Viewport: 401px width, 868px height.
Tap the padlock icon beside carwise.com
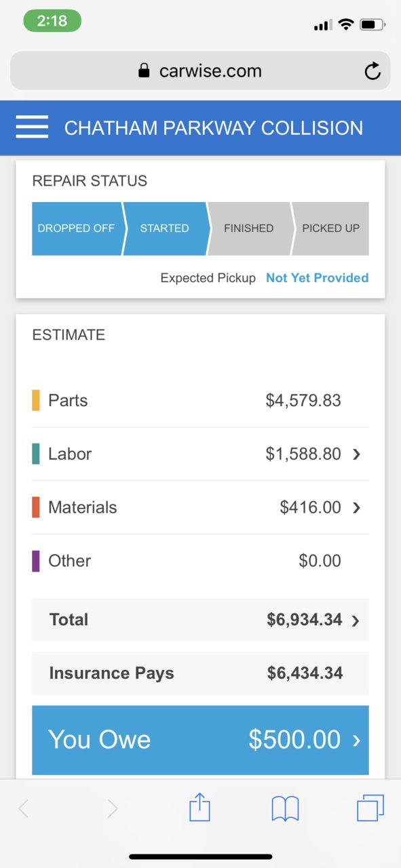[x=143, y=71]
